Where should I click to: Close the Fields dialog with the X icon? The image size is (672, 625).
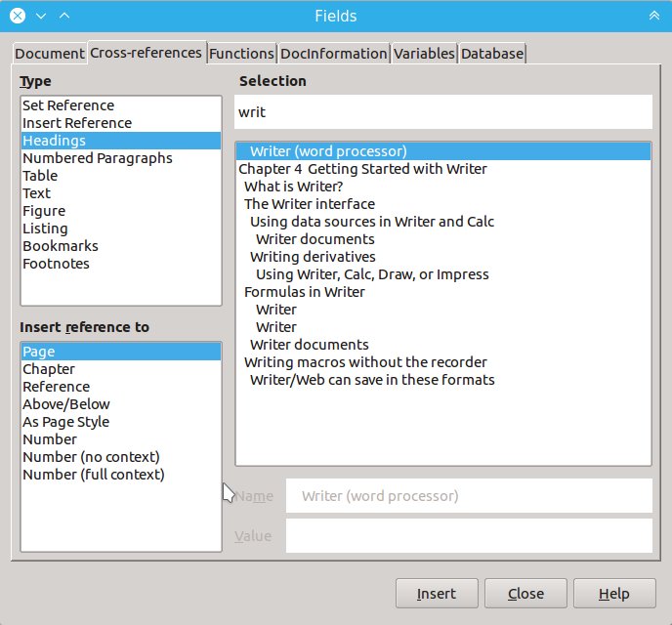click(18, 16)
